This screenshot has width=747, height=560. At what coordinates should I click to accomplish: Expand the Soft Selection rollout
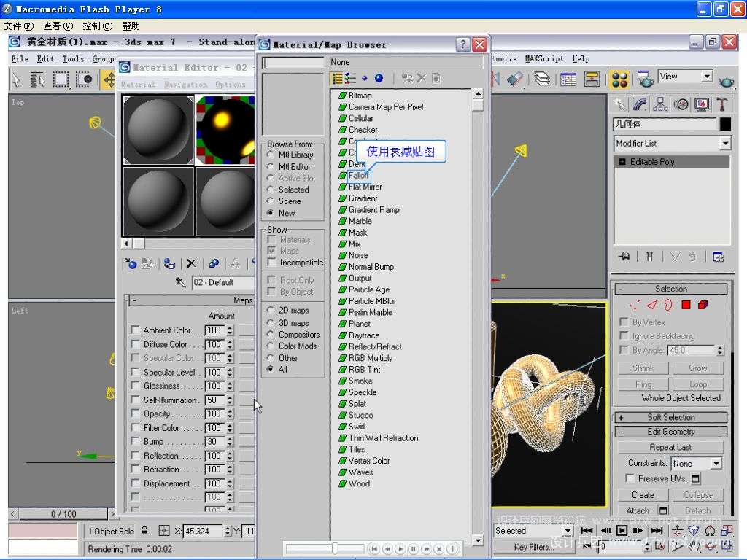pos(671,417)
